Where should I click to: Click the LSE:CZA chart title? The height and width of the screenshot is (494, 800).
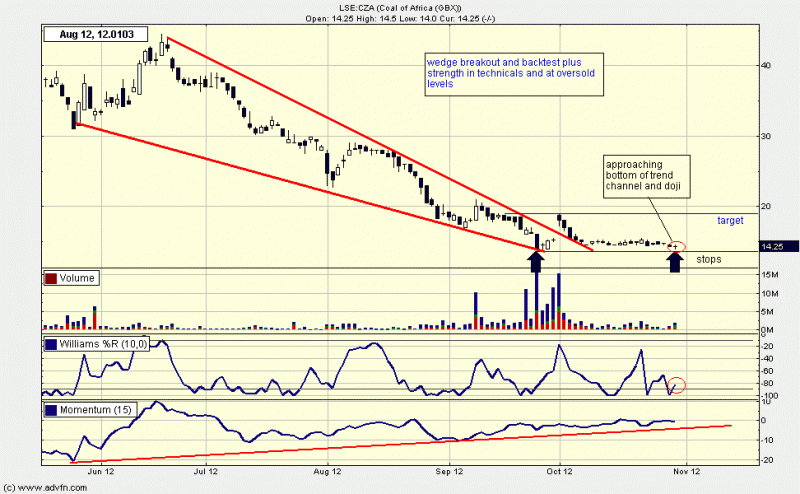(x=400, y=6)
